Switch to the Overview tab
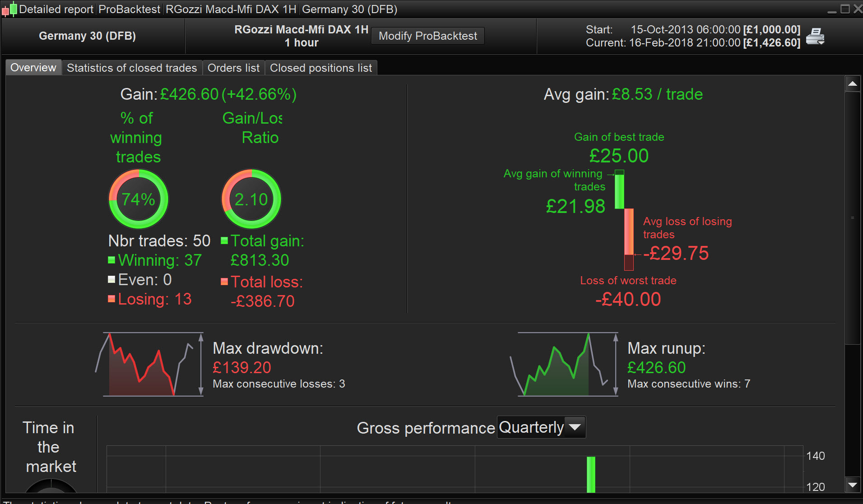 [x=33, y=68]
